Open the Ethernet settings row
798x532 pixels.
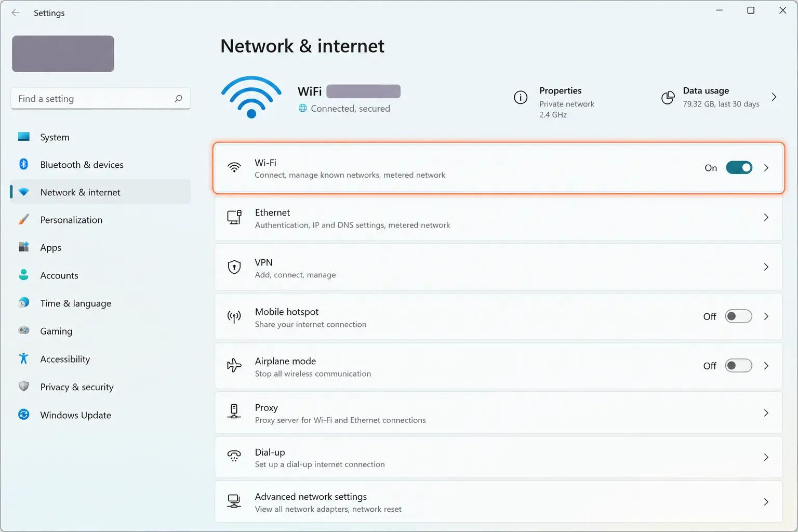(x=499, y=218)
